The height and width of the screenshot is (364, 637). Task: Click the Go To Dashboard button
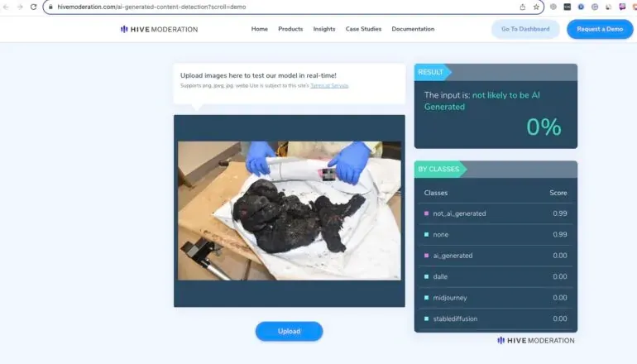pyautogui.click(x=525, y=29)
